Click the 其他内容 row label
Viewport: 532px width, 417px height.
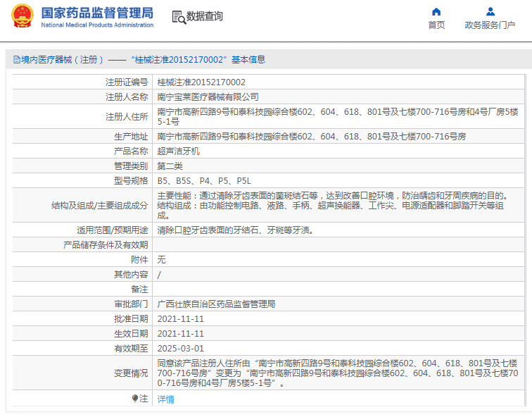click(131, 275)
